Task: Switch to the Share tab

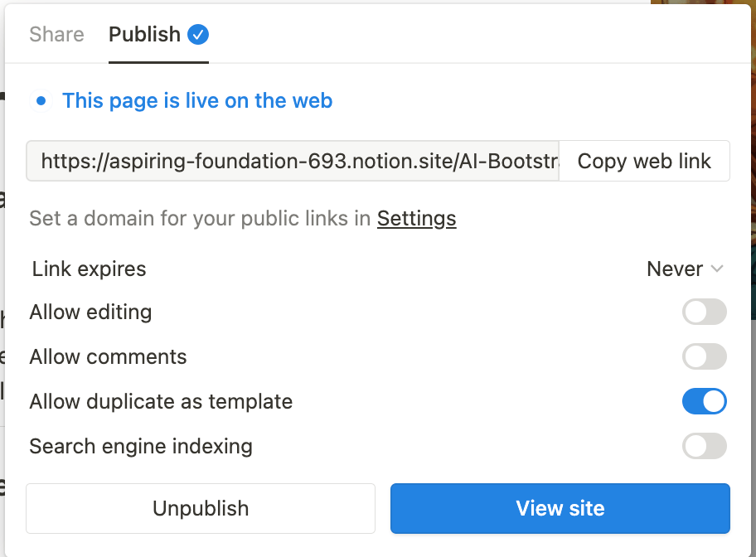Action: 56,35
